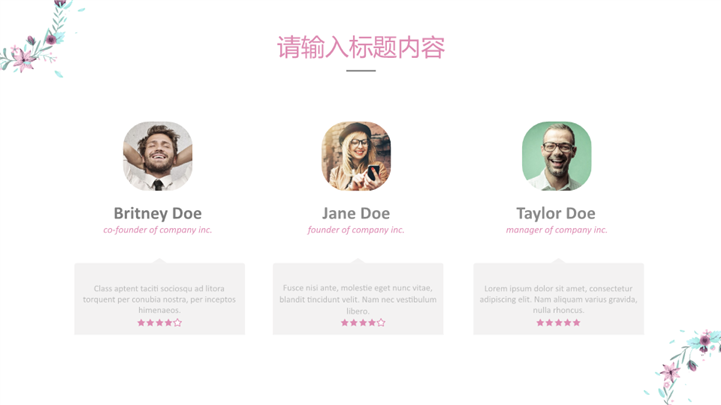Select the pink Chinese title heading
721x405 pixels.
tap(360, 47)
